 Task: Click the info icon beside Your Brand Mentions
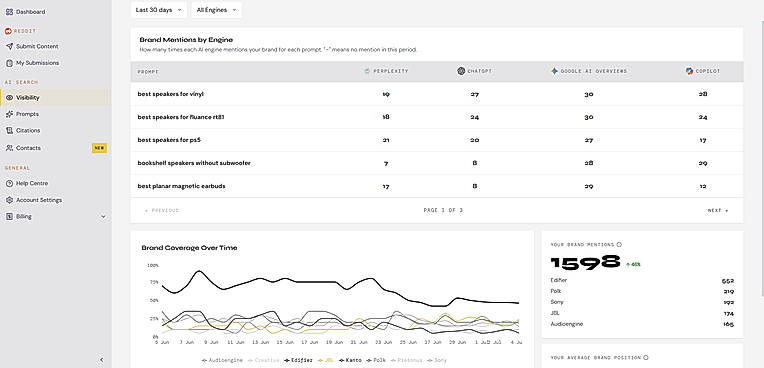click(619, 245)
